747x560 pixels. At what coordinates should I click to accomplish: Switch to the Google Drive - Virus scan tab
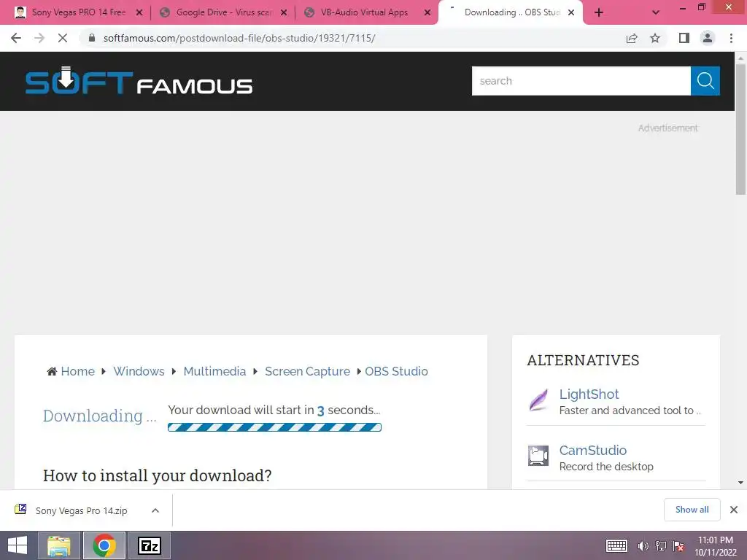[225, 12]
